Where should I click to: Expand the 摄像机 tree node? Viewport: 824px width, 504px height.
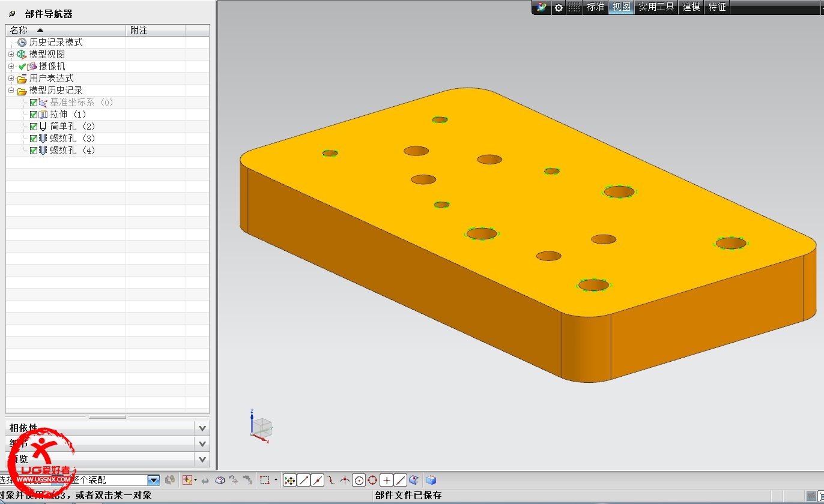11,66
